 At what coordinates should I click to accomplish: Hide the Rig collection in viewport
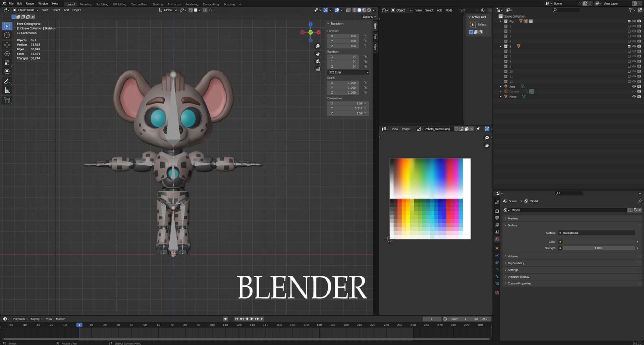point(634,21)
